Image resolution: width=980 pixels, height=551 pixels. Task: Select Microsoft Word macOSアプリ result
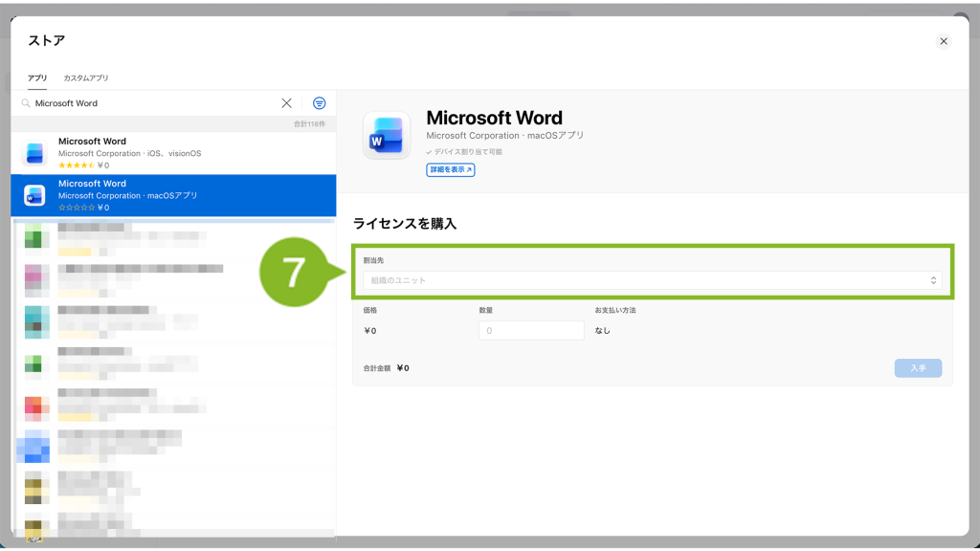(173, 195)
